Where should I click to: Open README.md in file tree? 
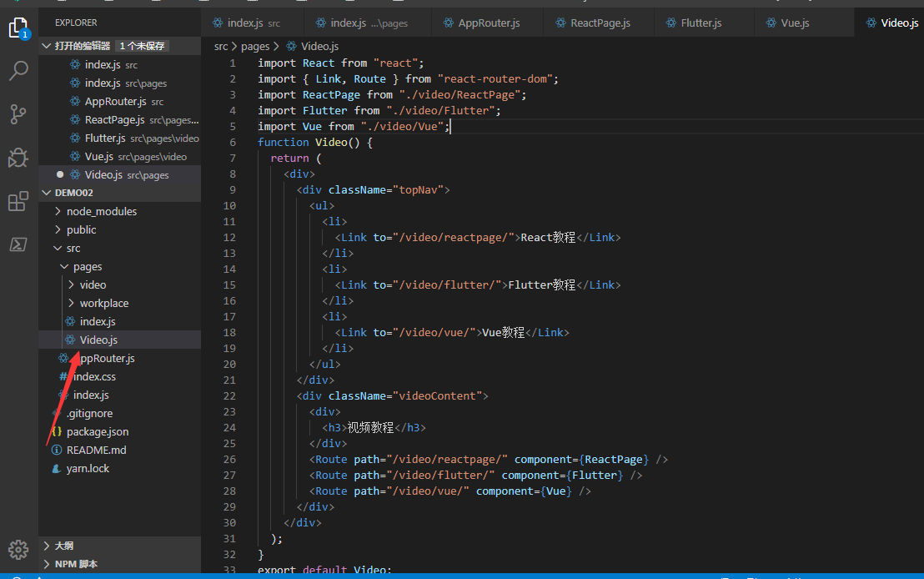(119, 450)
